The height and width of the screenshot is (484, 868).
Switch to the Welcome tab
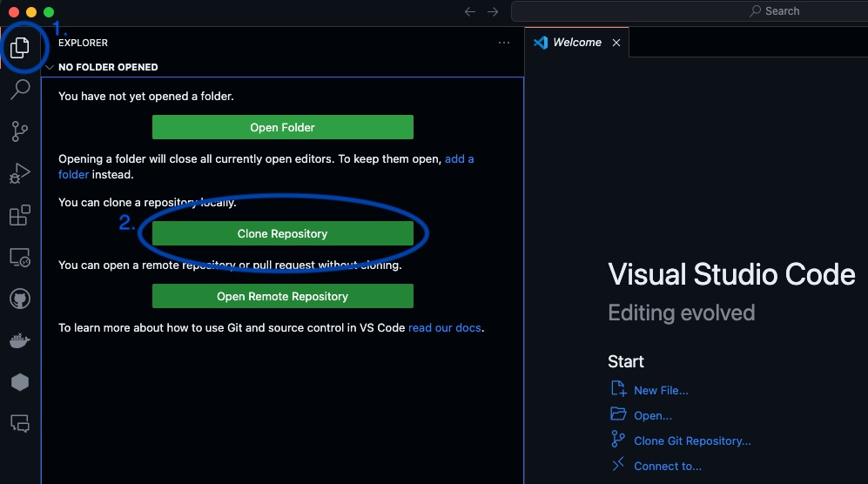coord(576,43)
